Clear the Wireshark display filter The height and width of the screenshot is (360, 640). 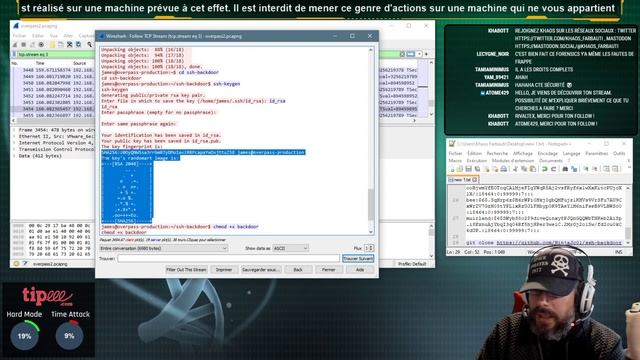click(x=402, y=54)
